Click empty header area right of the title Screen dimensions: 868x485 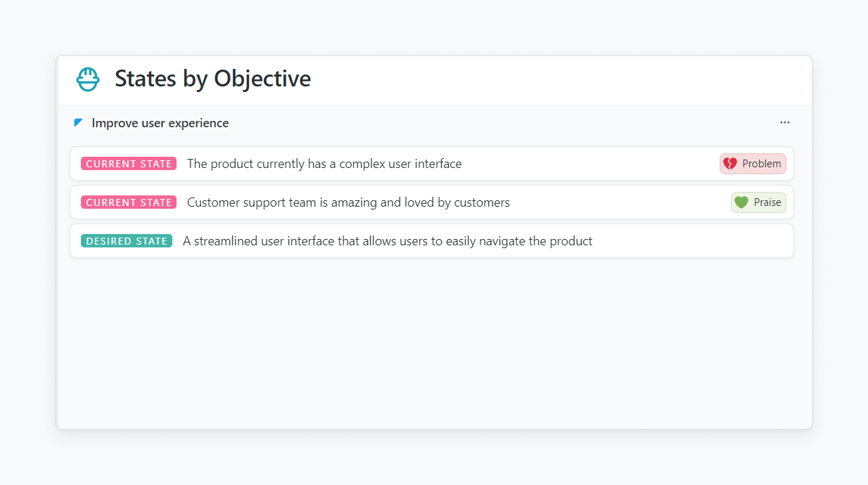[563, 79]
